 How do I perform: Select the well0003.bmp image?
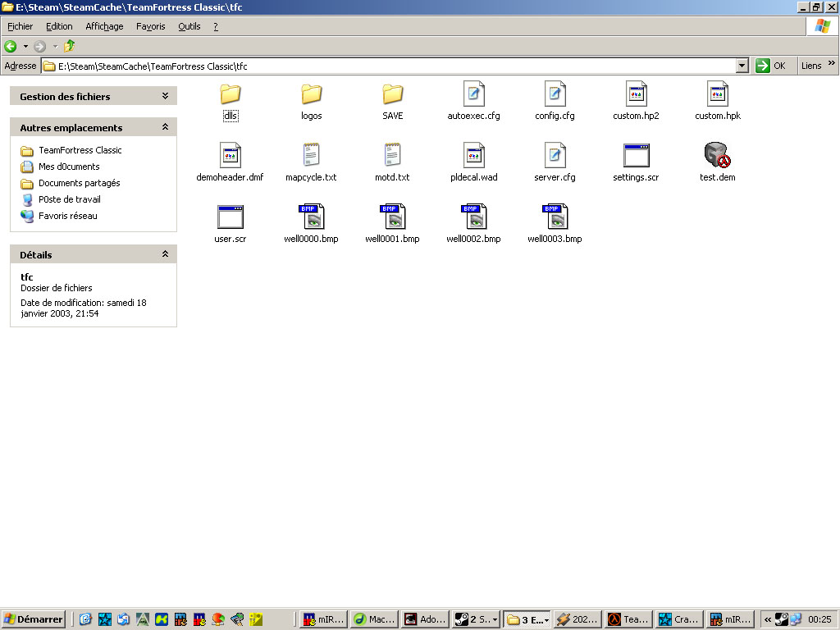tap(555, 224)
